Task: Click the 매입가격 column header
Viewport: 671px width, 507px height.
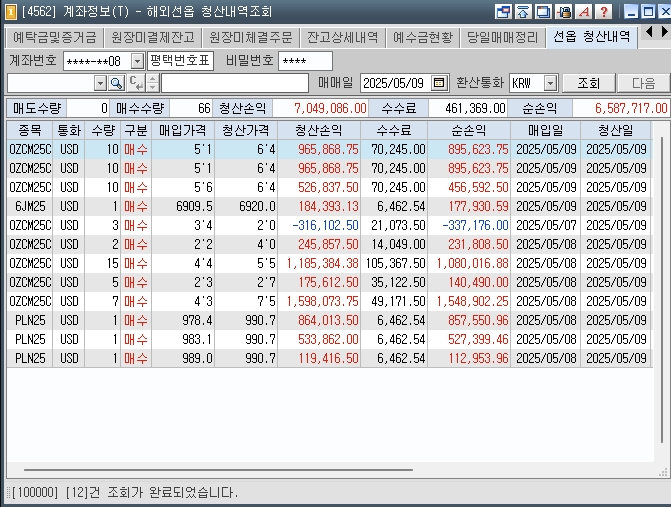Action: [x=183, y=130]
